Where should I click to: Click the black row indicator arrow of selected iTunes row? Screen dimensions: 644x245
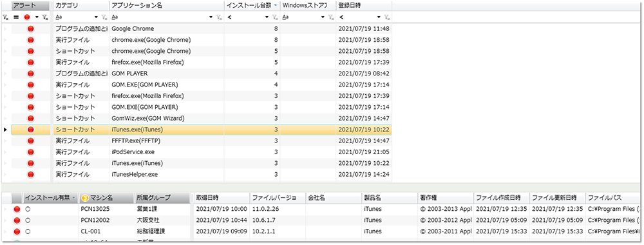(x=5, y=130)
